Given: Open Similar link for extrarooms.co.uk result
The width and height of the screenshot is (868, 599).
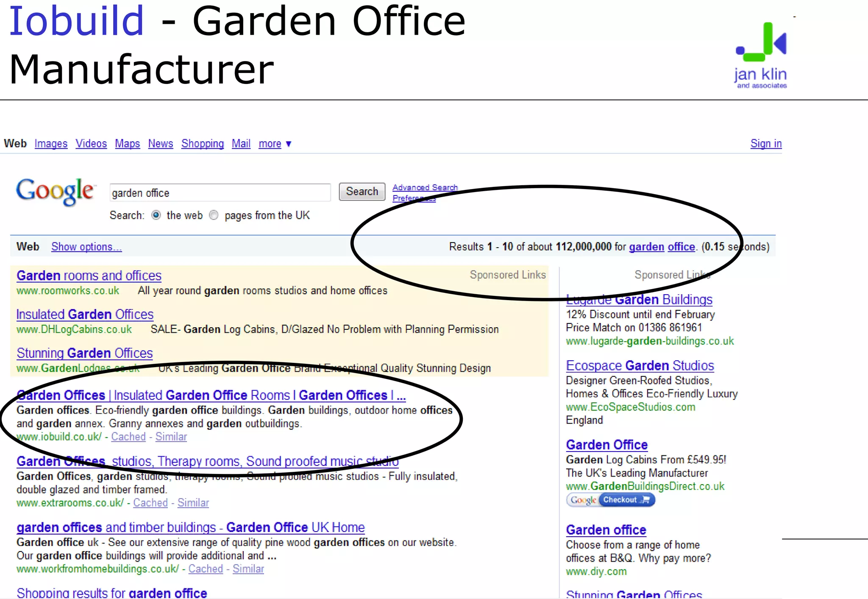Looking at the screenshot, I should click(193, 503).
